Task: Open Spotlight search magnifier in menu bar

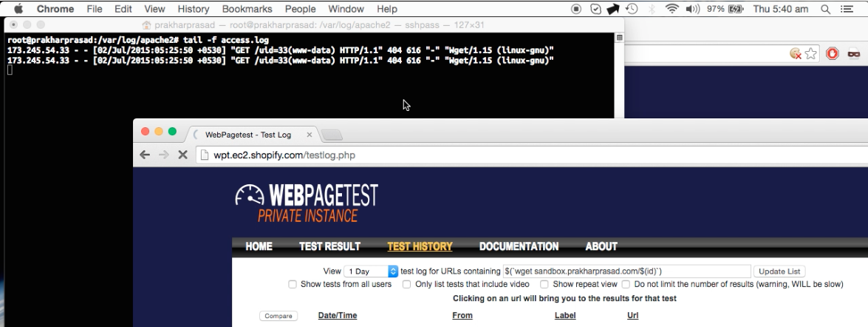Action: click(825, 9)
